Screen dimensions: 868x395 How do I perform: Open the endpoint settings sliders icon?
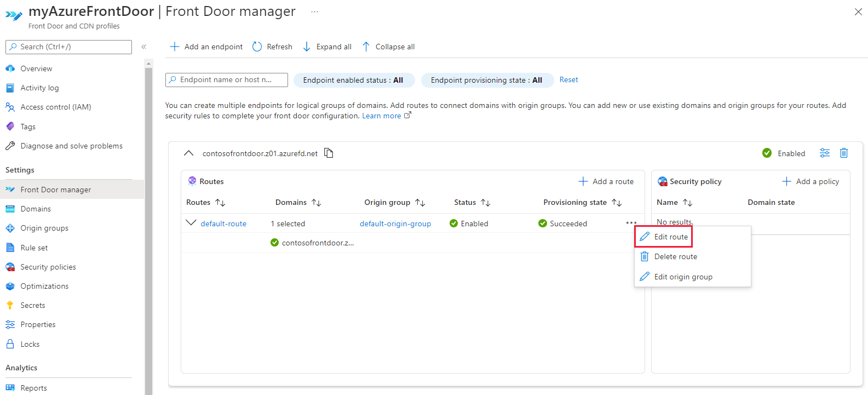point(825,153)
